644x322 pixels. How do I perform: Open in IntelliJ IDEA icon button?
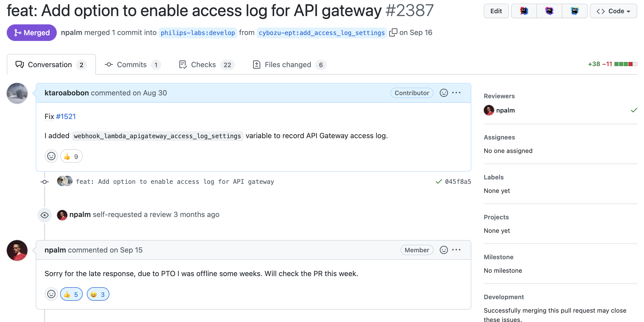(x=524, y=11)
